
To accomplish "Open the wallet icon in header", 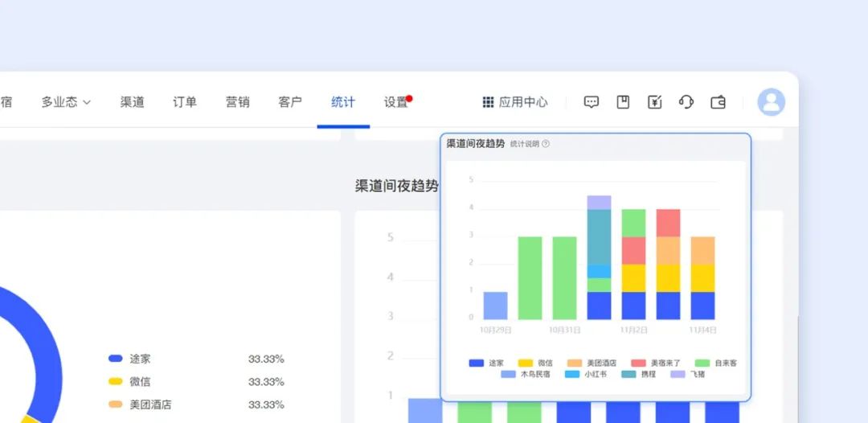I will point(718,102).
